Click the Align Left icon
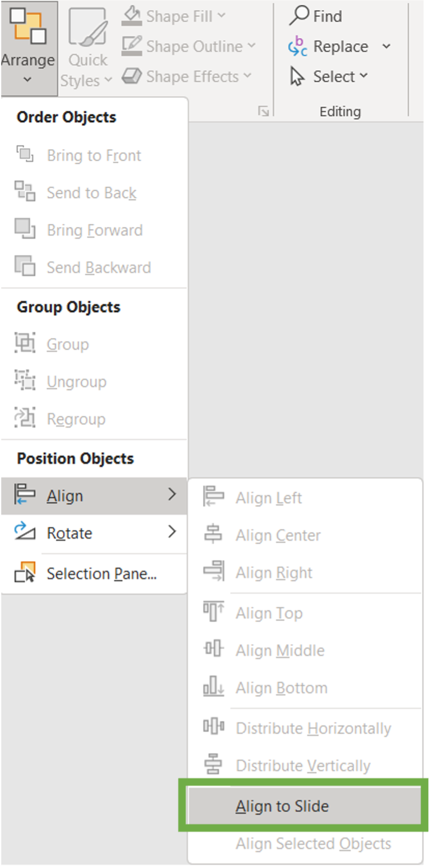Viewport: 431px width, 868px height. click(x=213, y=496)
